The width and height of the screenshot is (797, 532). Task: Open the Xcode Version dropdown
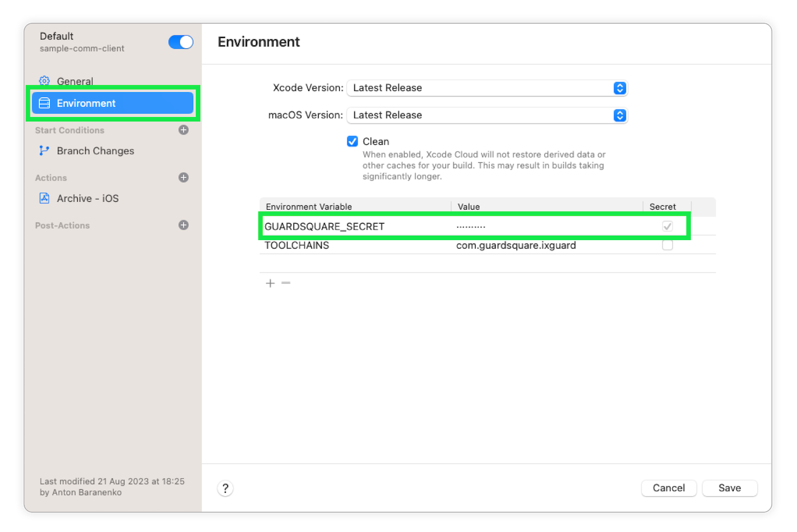[x=619, y=88]
